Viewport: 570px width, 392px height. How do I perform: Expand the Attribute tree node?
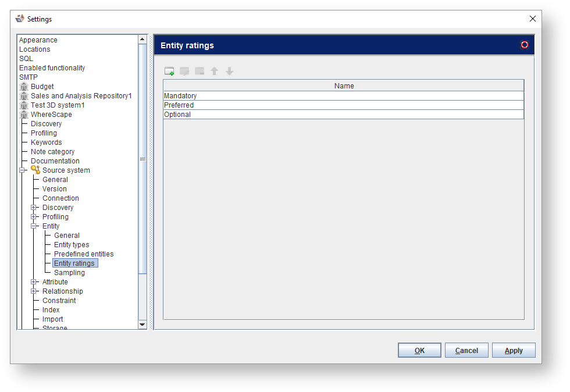34,282
